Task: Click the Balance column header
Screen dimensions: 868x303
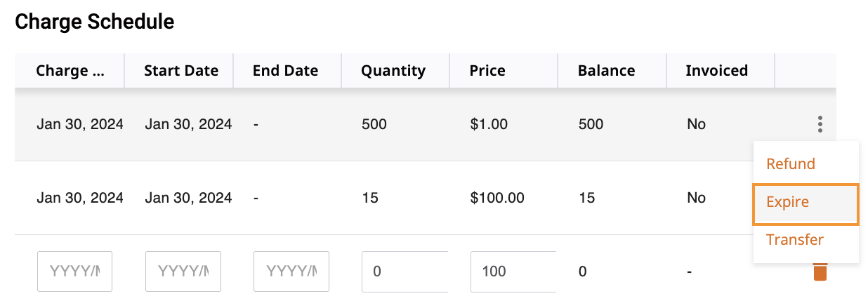Action: (x=606, y=71)
